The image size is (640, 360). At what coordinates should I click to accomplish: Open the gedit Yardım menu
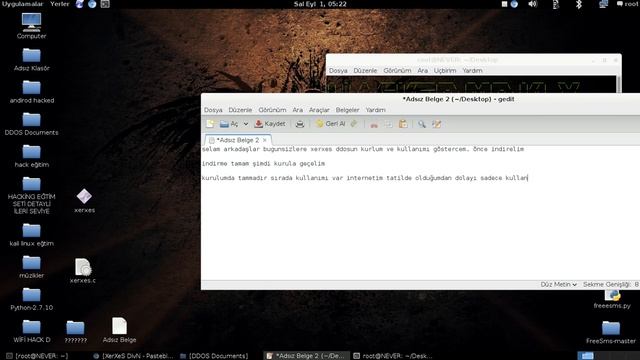point(375,110)
